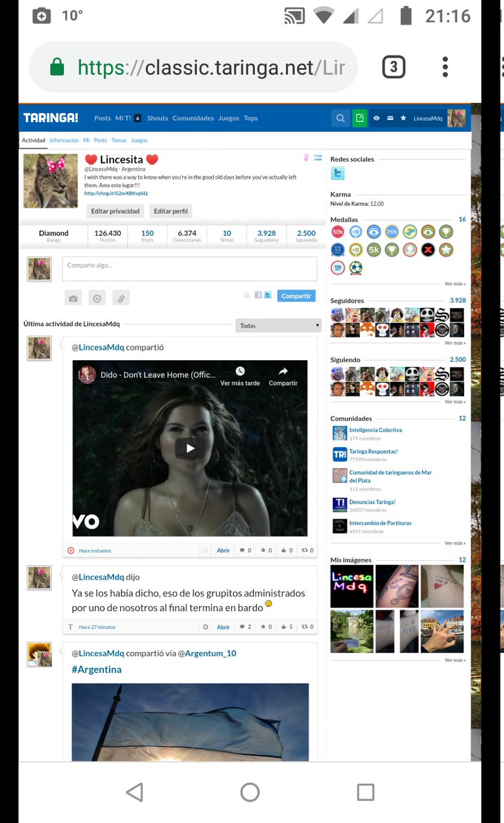Open Chrome three-dot menu
The image size is (504, 823).
[445, 67]
